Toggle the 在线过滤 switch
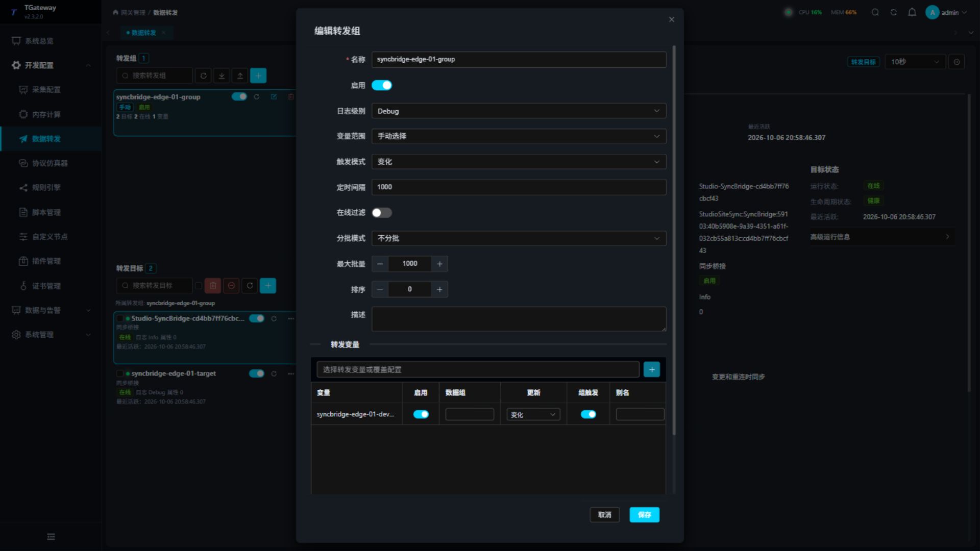The image size is (980, 551). click(x=382, y=213)
